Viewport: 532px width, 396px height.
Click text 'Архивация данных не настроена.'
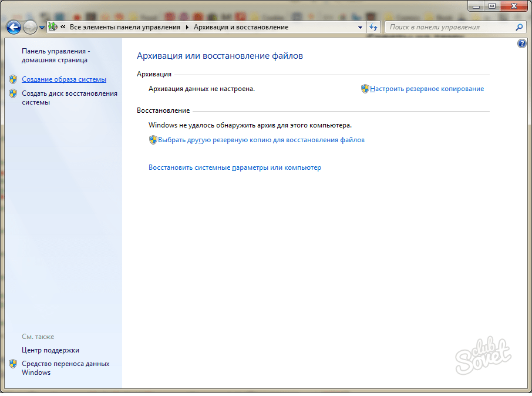point(201,89)
